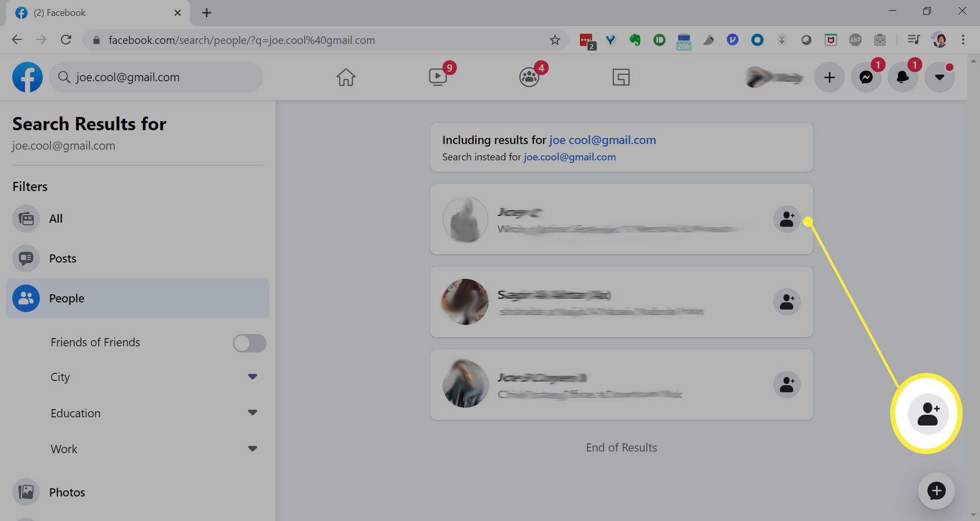Select the (2) Facebook browser tab
This screenshot has height=521, width=980.
[x=97, y=13]
